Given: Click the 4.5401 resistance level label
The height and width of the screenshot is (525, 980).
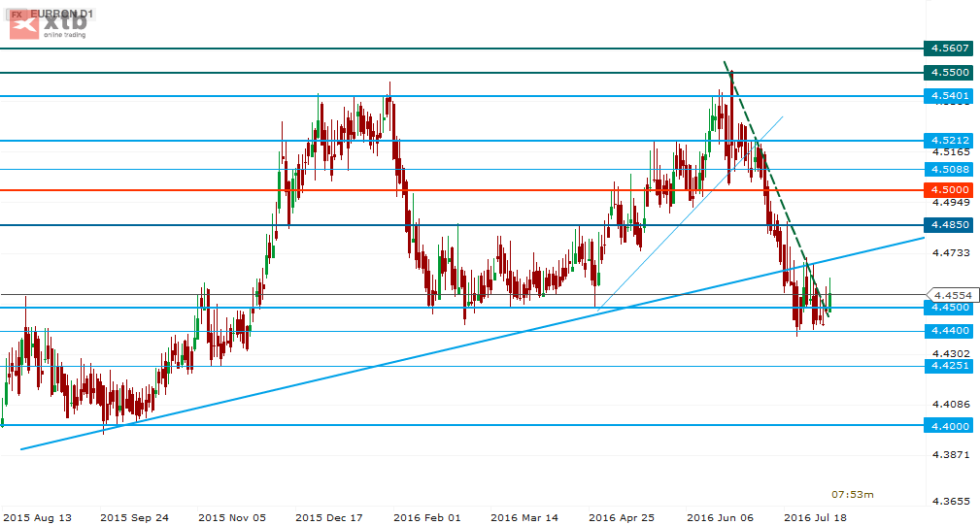Looking at the screenshot, I should (949, 95).
